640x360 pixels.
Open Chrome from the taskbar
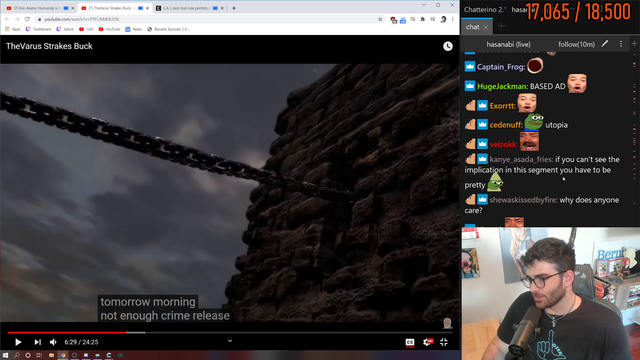coord(63,355)
